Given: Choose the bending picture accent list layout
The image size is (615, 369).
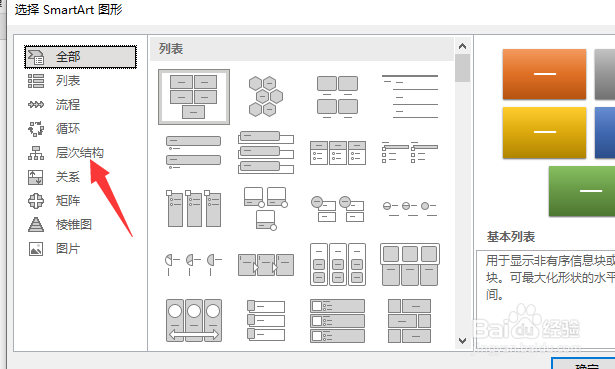Looking at the screenshot, I should pos(266,208).
